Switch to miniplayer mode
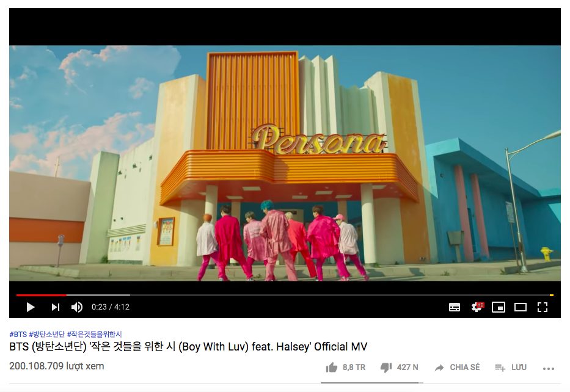The image size is (570, 392). 499,307
